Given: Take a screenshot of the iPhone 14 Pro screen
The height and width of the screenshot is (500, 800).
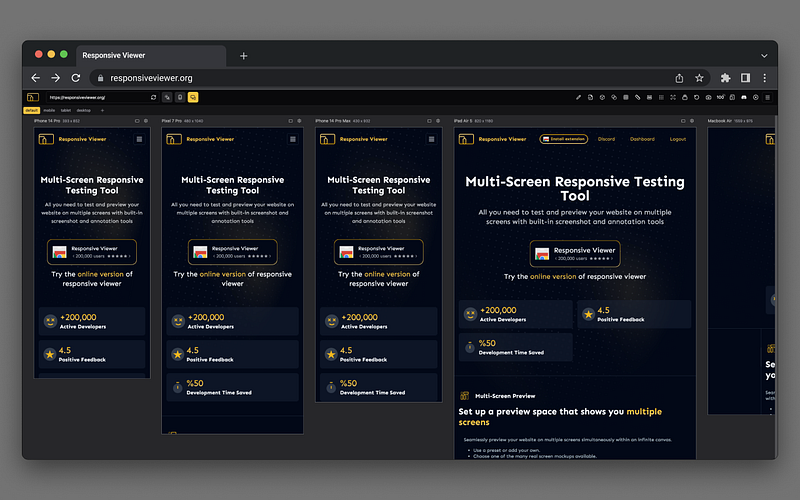Looking at the screenshot, I should pyautogui.click(x=137, y=121).
